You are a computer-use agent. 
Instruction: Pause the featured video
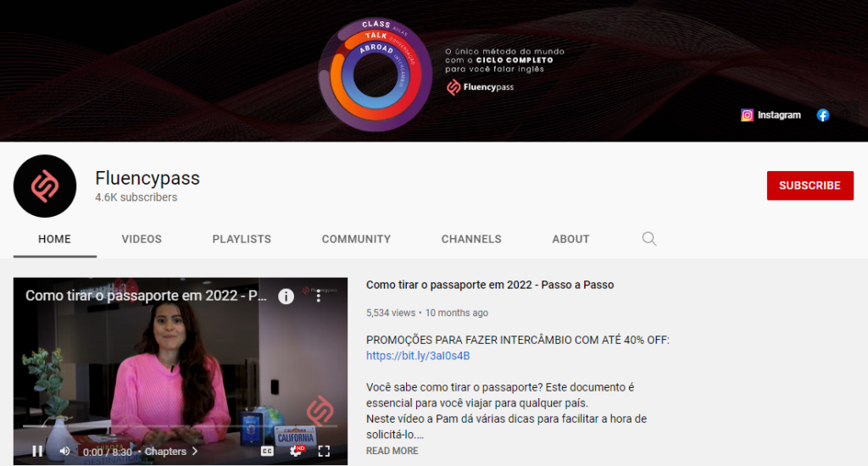pos(37,451)
